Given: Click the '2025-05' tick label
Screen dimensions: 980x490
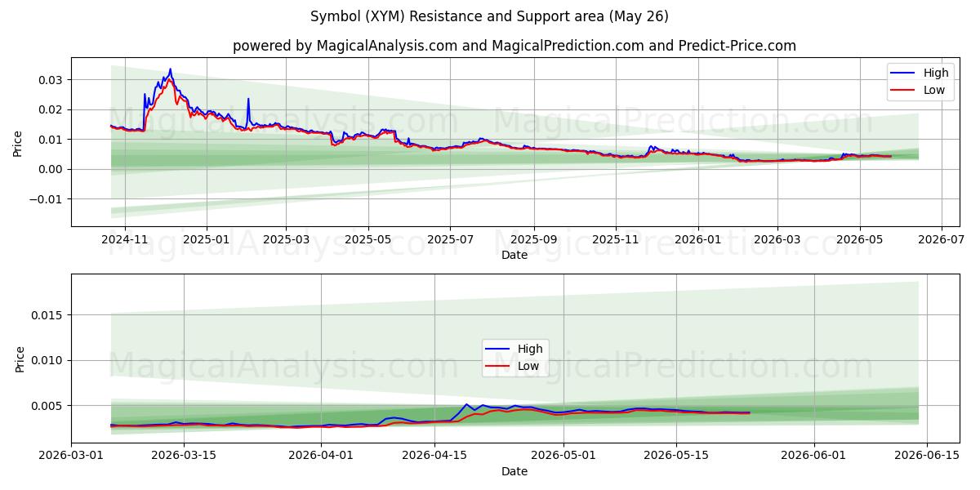Looking at the screenshot, I should pyautogui.click(x=367, y=238).
